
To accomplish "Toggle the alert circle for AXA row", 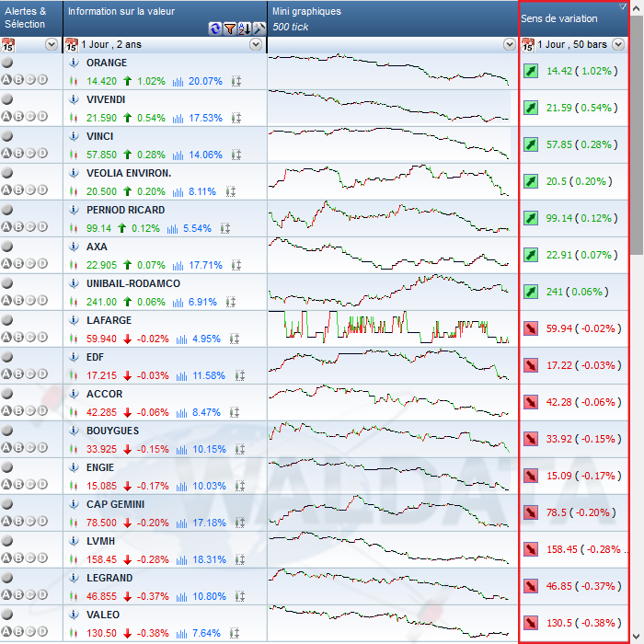I will coord(7,247).
